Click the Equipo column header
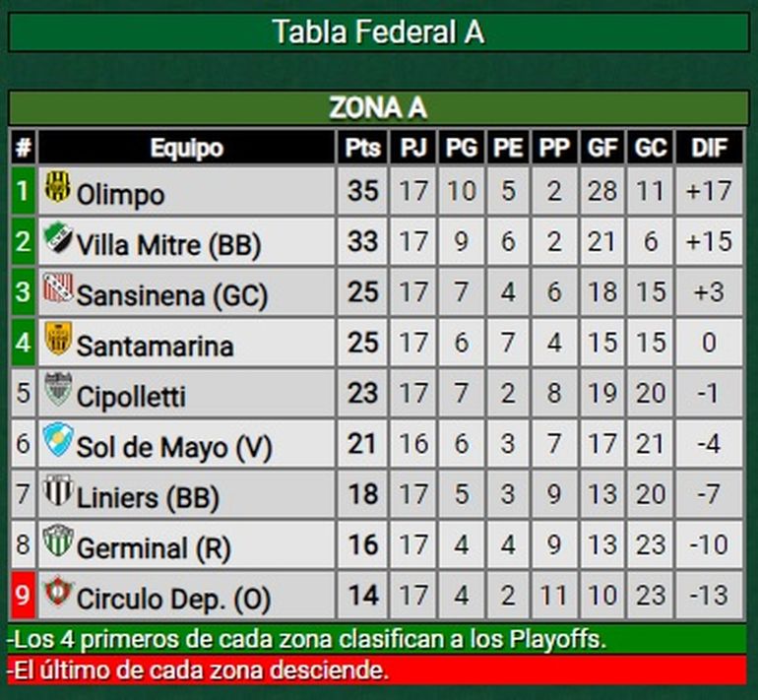758x700 pixels. click(187, 149)
